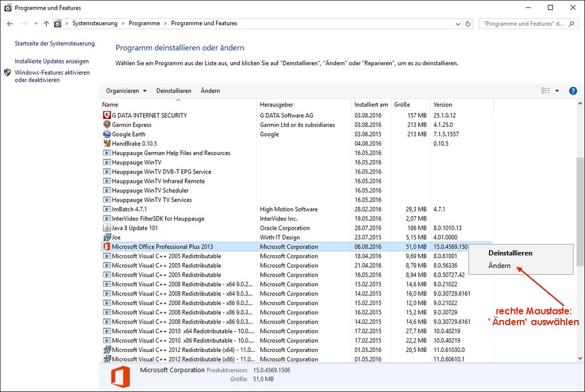Expand the address bar history dropdown
The image size is (585, 392).
[458, 23]
